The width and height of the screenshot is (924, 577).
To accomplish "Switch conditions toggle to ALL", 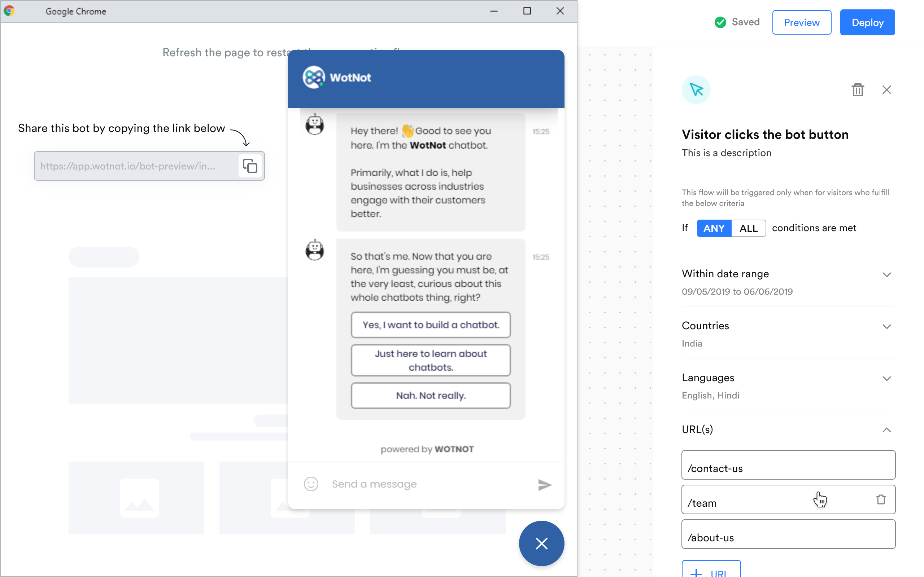I will (748, 228).
